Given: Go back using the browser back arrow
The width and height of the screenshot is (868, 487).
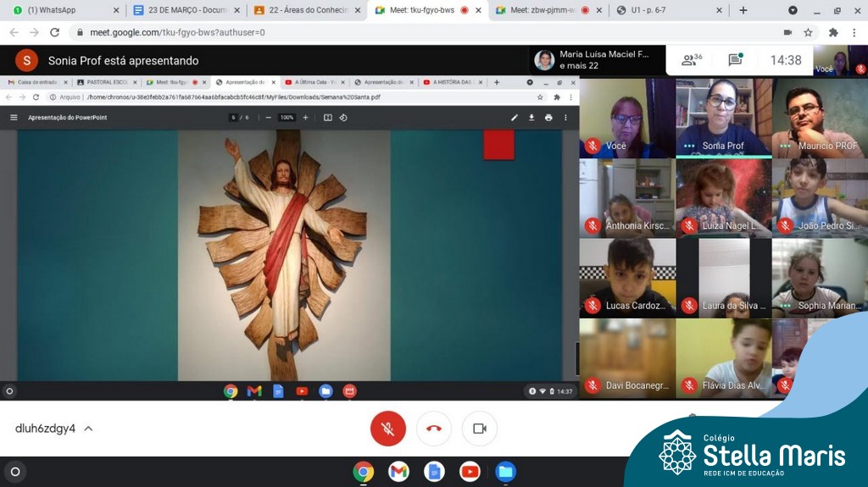Looking at the screenshot, I should [14, 32].
